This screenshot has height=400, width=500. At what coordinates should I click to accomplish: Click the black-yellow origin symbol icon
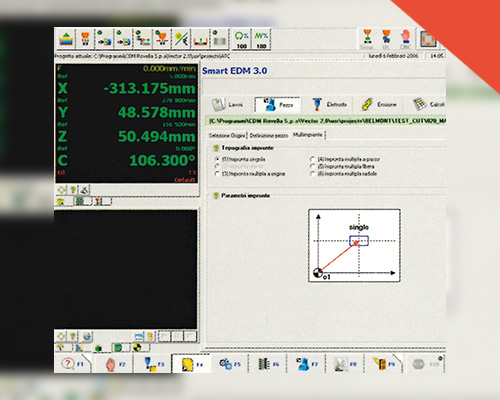(x=137, y=348)
